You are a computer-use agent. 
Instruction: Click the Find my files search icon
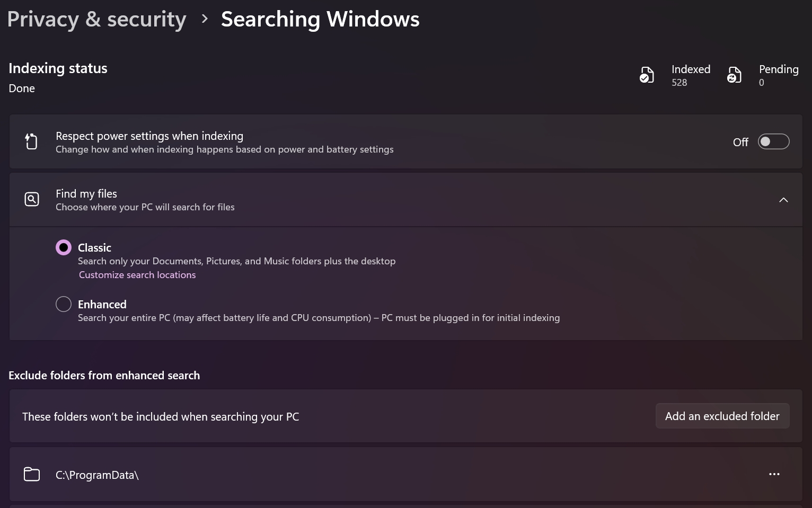(x=32, y=199)
